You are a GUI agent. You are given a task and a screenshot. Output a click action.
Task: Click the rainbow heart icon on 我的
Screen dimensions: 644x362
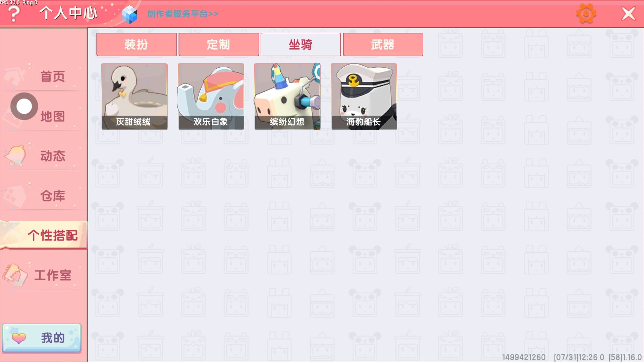pyautogui.click(x=19, y=338)
